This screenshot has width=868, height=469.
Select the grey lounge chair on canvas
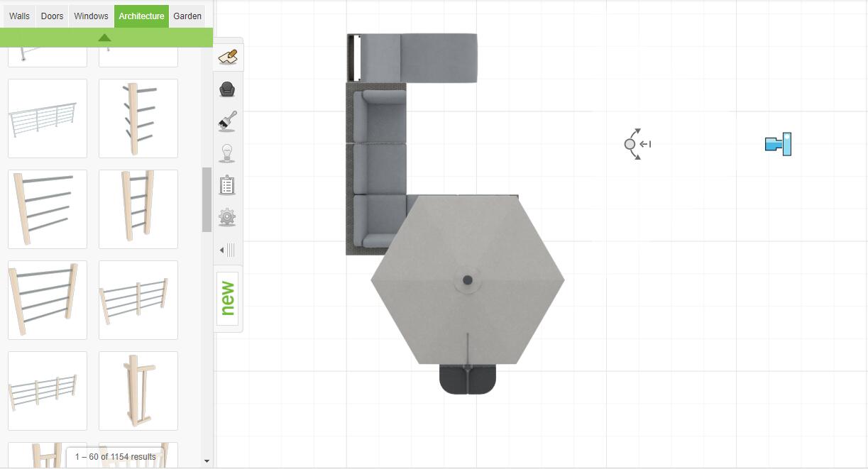point(412,57)
